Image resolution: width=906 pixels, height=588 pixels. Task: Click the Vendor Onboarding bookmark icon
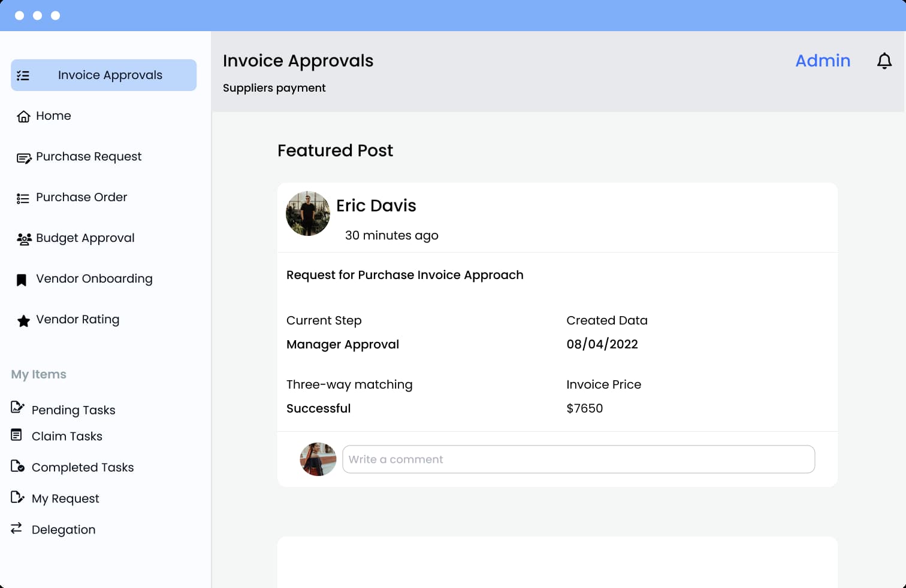click(x=22, y=280)
